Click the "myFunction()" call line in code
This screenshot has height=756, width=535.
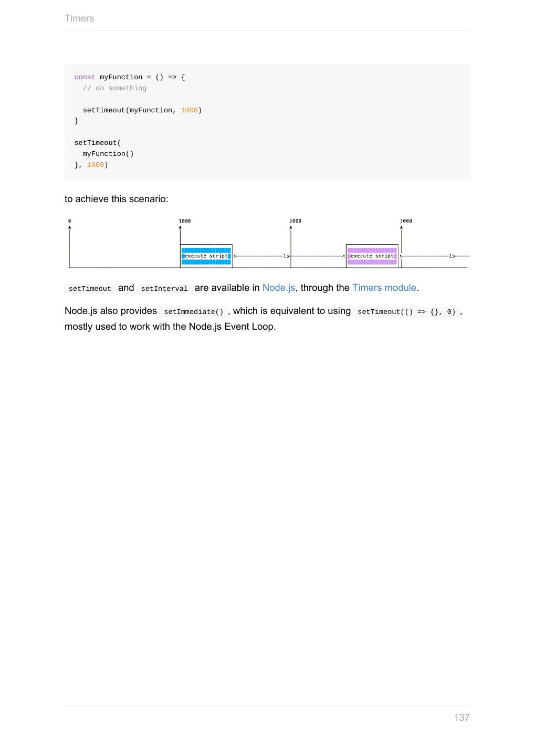[108, 154]
